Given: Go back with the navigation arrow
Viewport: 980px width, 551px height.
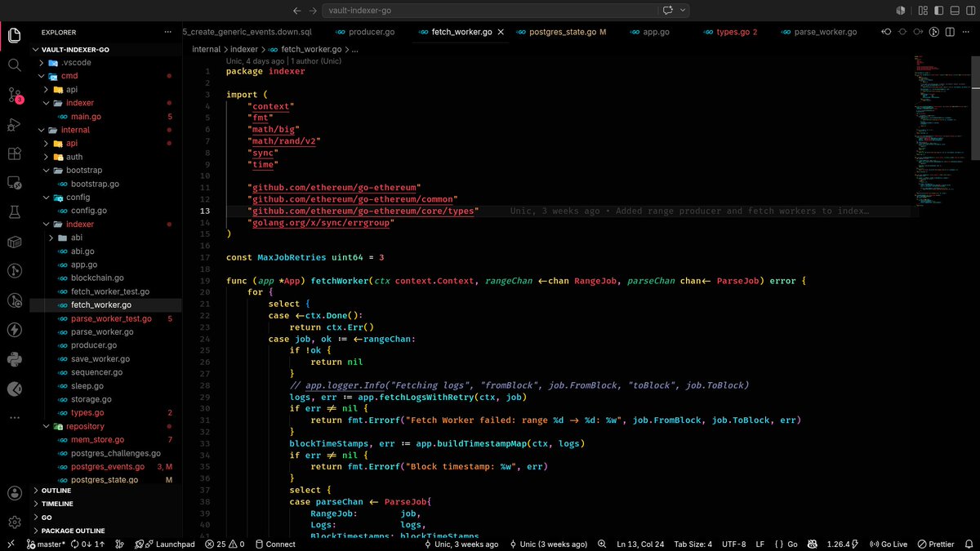Looking at the screenshot, I should (x=297, y=11).
